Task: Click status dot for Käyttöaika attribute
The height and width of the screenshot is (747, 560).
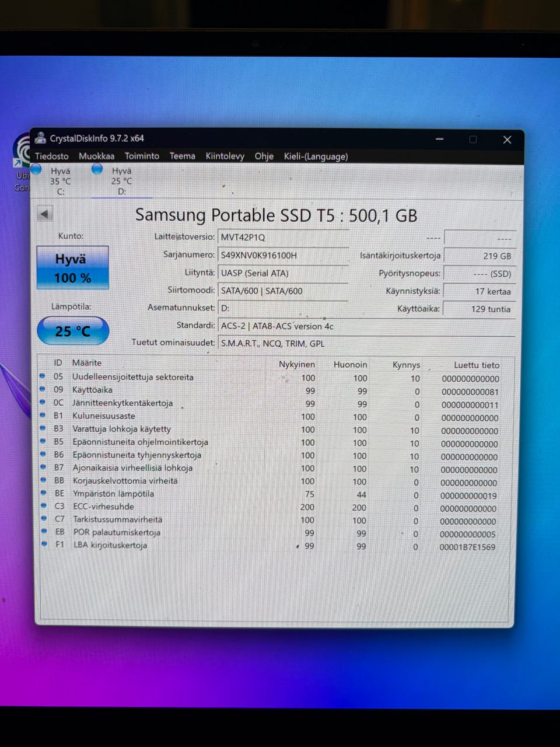Action: point(42,389)
